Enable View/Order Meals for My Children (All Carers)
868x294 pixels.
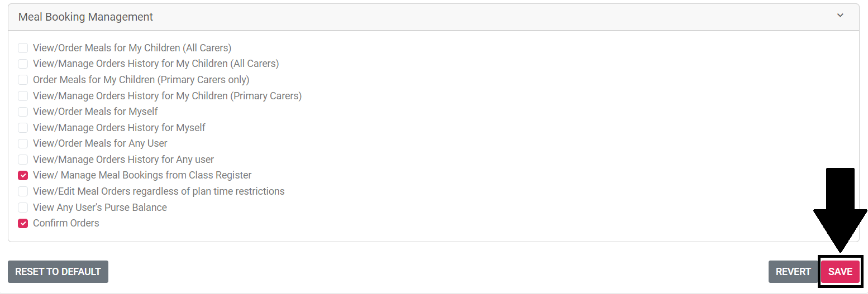pyautogui.click(x=23, y=48)
